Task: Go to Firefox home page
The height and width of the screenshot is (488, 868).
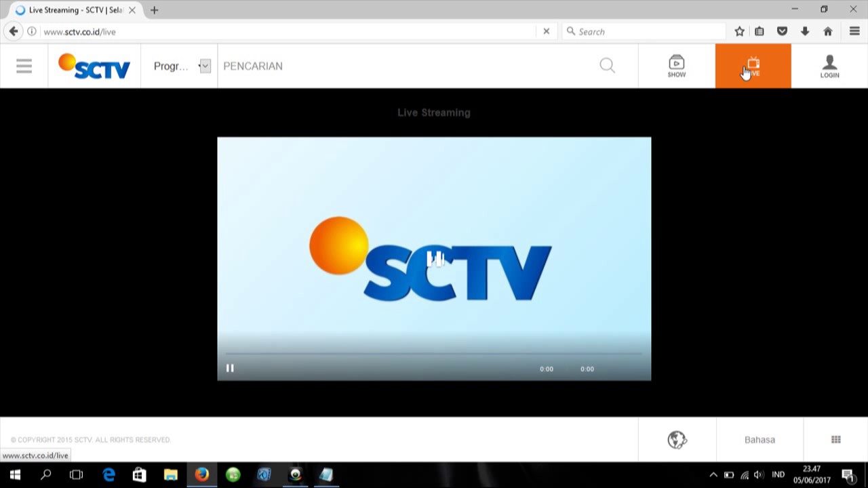Action: tap(827, 31)
